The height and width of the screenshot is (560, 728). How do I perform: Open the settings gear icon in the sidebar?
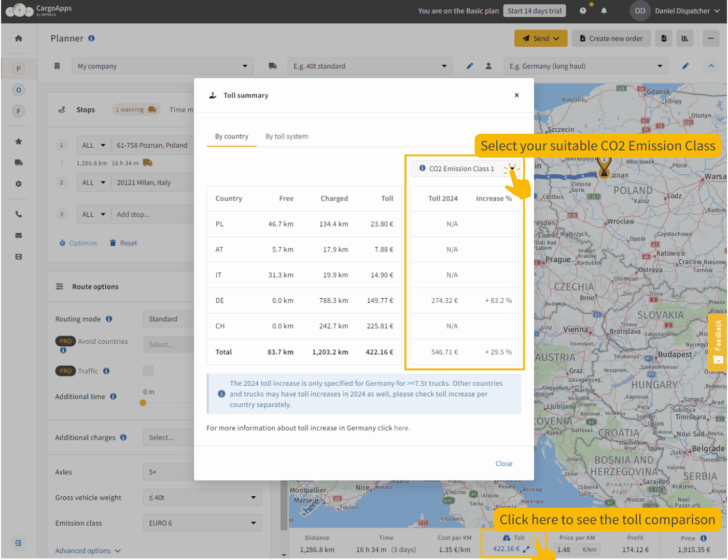pos(19,184)
